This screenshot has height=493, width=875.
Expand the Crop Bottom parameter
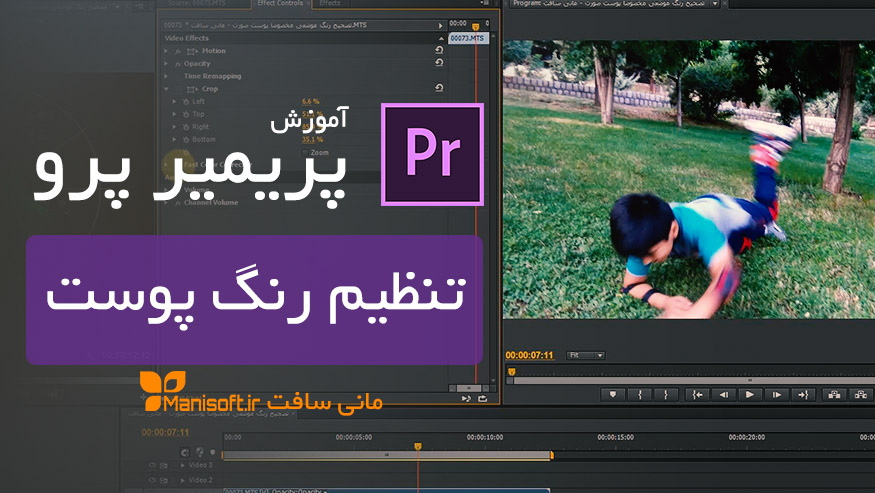pos(175,140)
